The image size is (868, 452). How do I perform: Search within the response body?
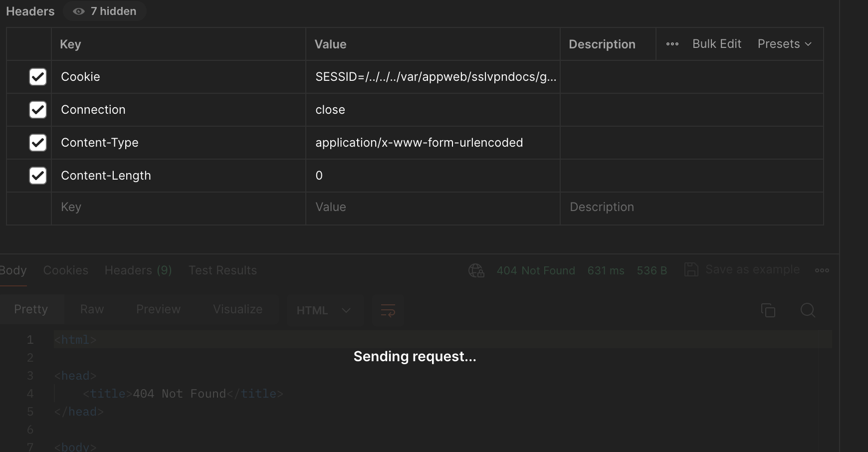807,310
